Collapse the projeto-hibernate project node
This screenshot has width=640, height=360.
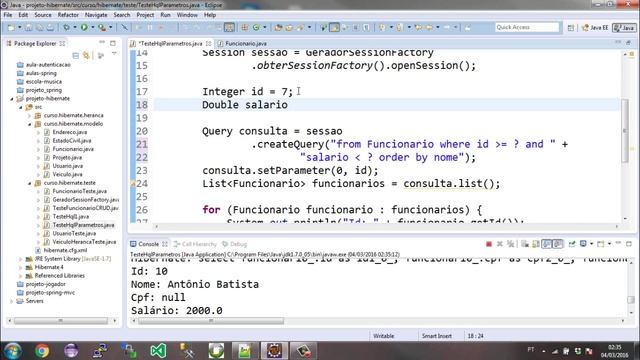pyautogui.click(x=12, y=99)
